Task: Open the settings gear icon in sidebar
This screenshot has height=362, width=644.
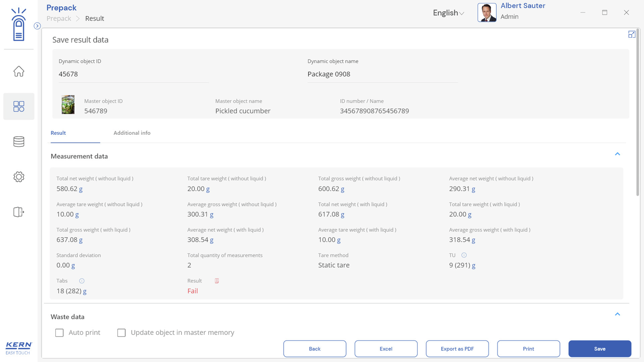Action: point(19,177)
